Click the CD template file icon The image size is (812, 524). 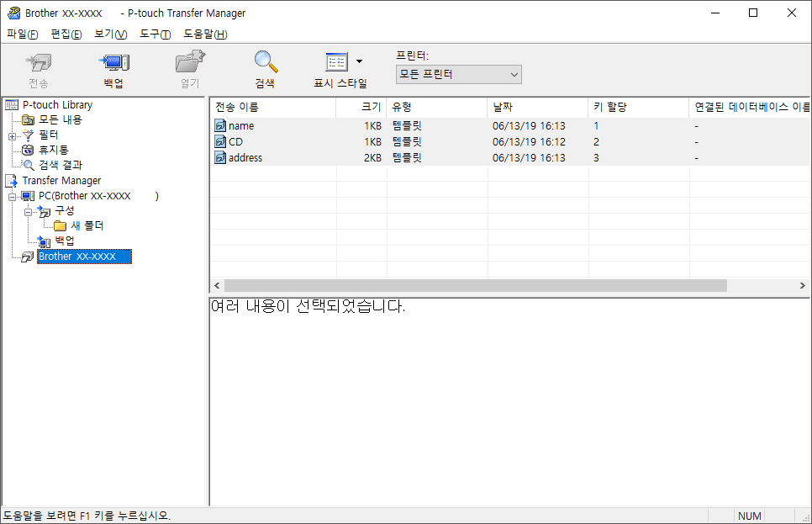point(220,141)
